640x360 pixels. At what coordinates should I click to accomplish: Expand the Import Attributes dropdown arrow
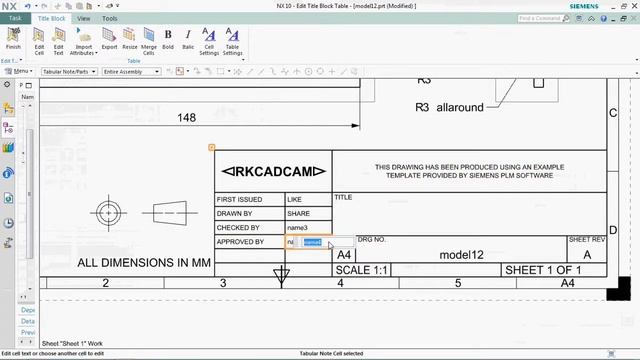[x=96, y=53]
